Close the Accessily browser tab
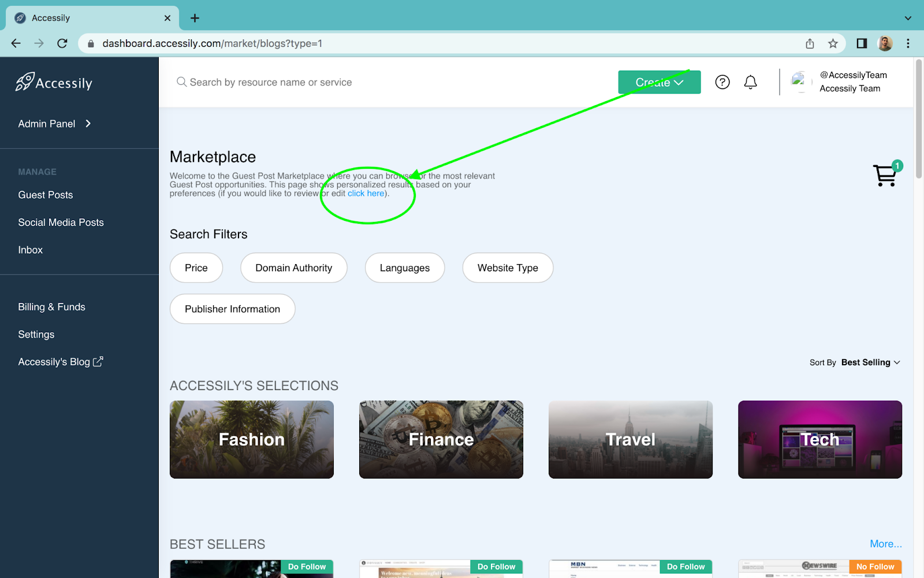The height and width of the screenshot is (578, 924). [x=167, y=18]
